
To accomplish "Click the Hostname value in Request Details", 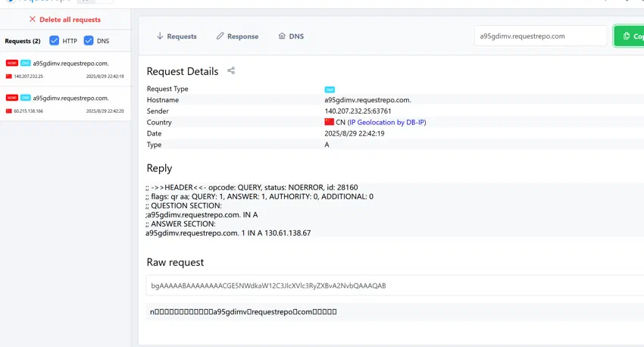I will 367,100.
